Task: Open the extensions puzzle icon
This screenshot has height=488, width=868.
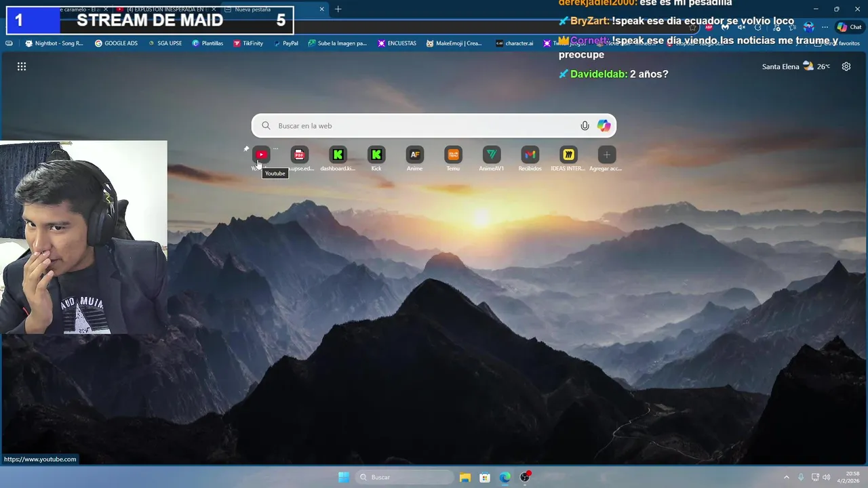Action: point(758,27)
